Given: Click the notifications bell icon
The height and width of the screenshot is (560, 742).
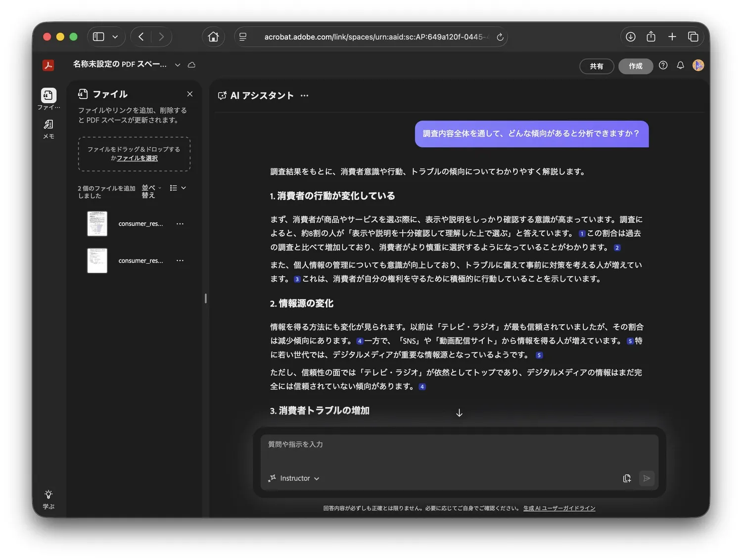Looking at the screenshot, I should pos(680,65).
